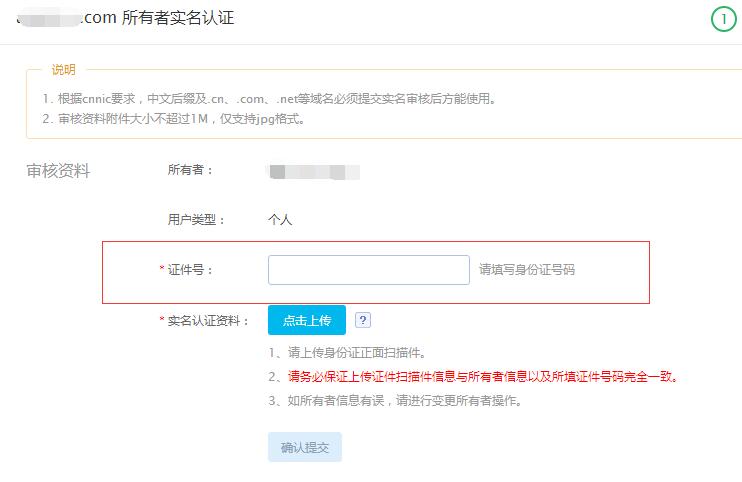Click the 所有者 field label
742x482 pixels.
click(190, 170)
